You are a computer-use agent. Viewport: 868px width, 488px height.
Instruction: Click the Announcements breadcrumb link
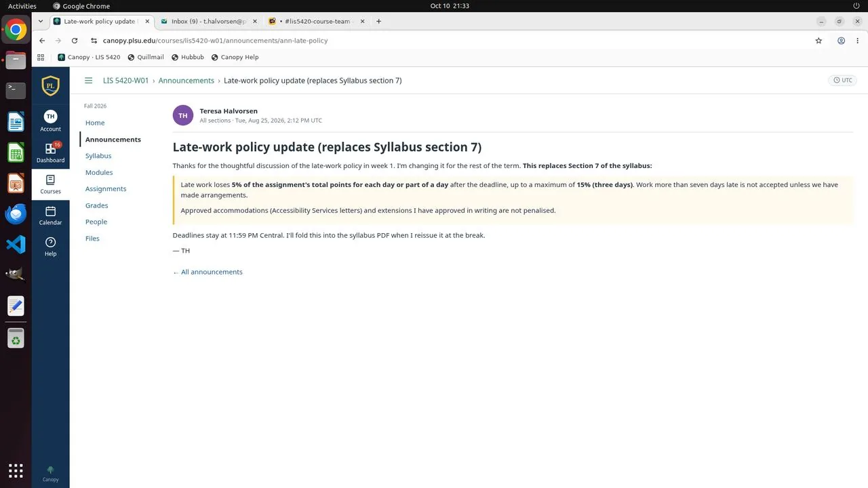186,81
